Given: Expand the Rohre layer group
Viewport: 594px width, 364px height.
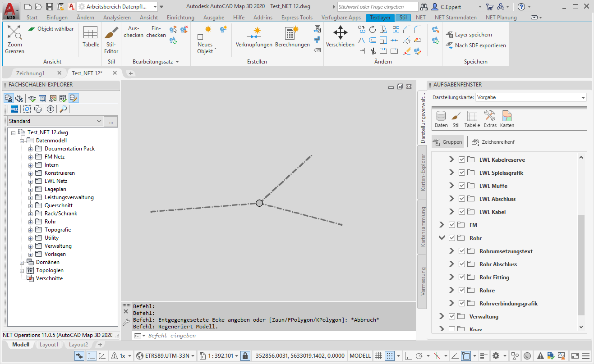Looking at the screenshot, I should pyautogui.click(x=452, y=290).
